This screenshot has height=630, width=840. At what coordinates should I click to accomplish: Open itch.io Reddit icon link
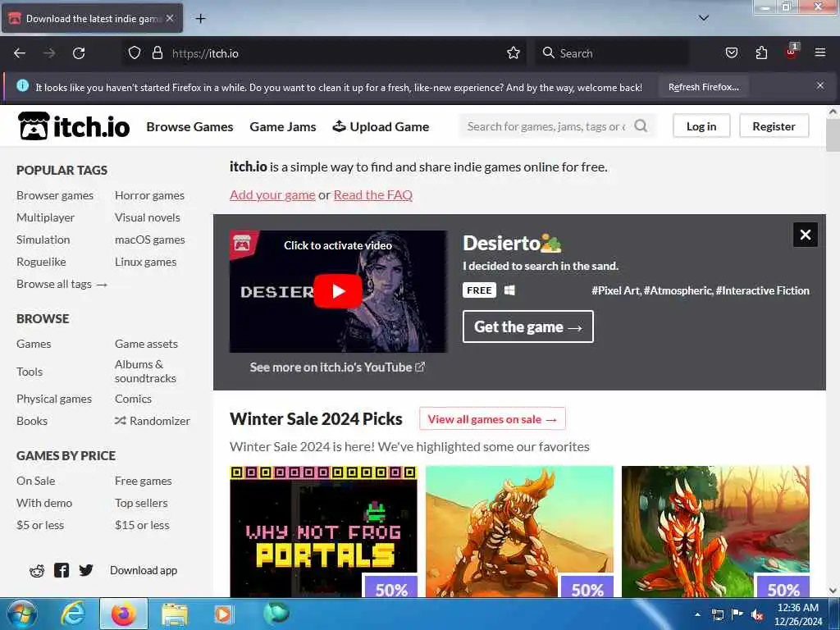[x=37, y=571]
